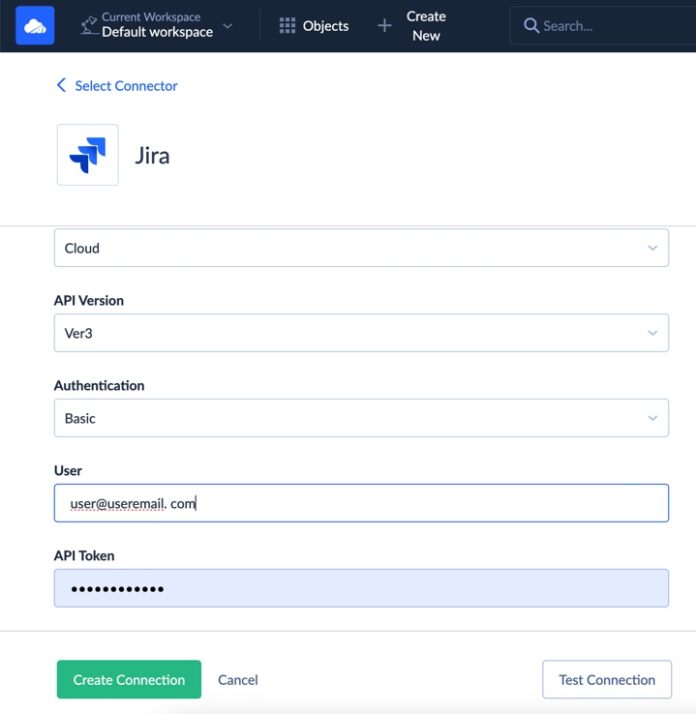
Task: Expand the Default workspace chevron
Action: point(228,26)
